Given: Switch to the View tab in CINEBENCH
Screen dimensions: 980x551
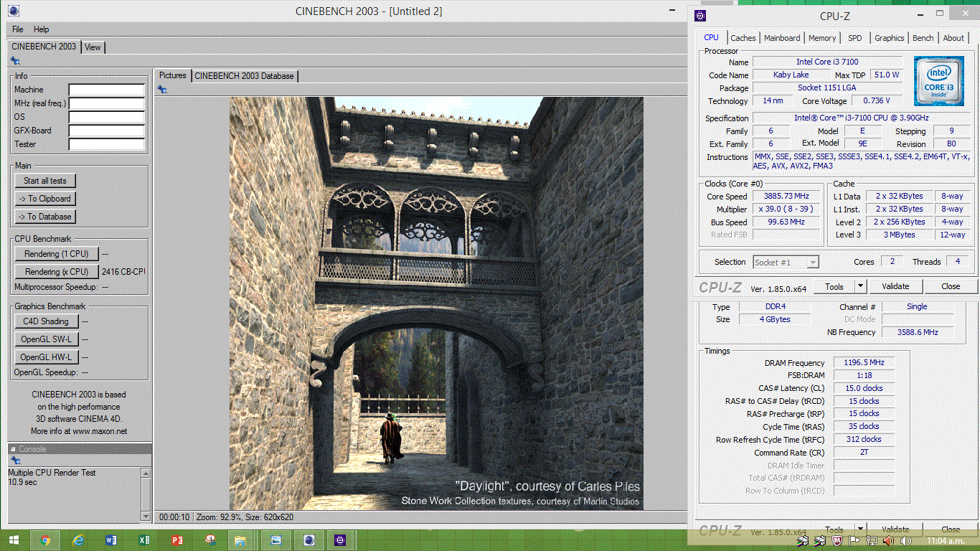Looking at the screenshot, I should pyautogui.click(x=93, y=47).
